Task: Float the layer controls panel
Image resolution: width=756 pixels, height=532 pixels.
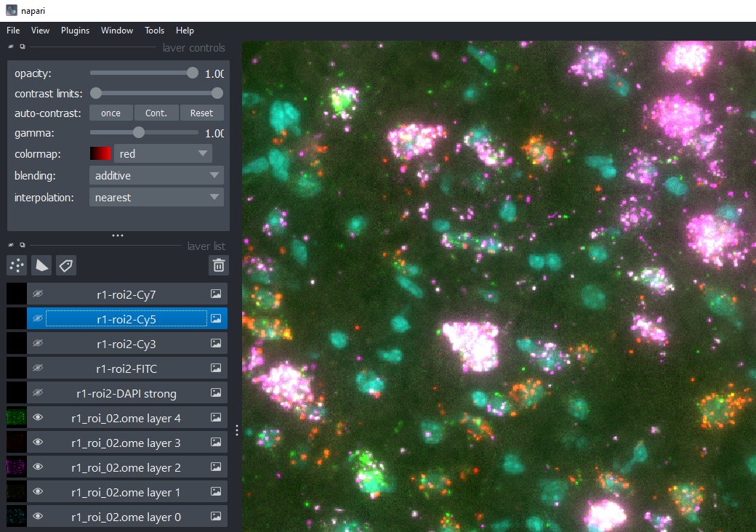Action: [22, 45]
